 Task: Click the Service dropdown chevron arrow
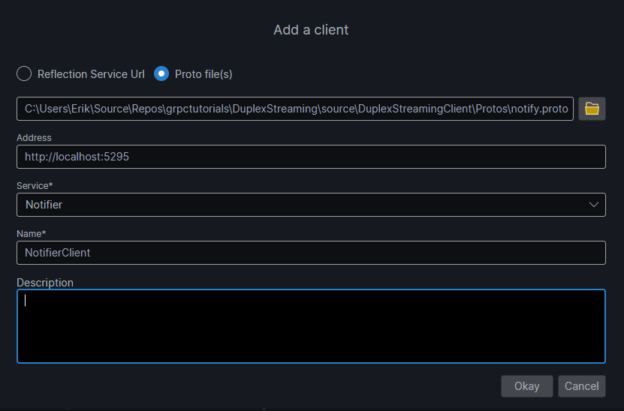pyautogui.click(x=595, y=205)
